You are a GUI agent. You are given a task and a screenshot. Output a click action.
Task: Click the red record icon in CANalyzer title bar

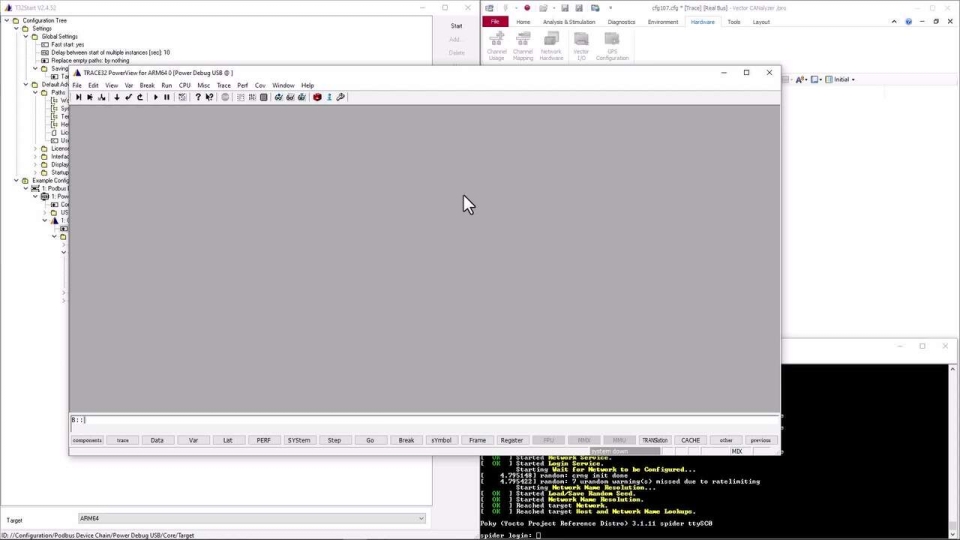pos(527,8)
